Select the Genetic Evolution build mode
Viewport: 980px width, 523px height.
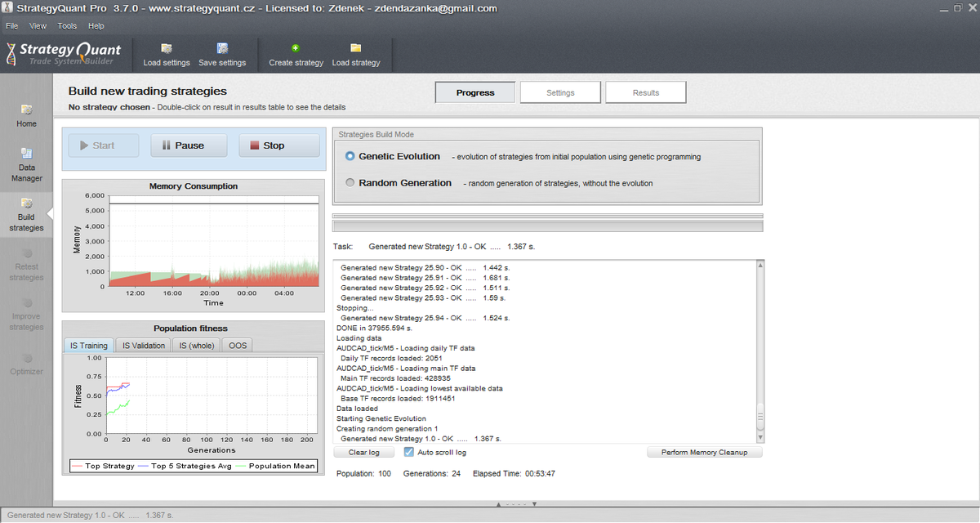click(x=350, y=156)
